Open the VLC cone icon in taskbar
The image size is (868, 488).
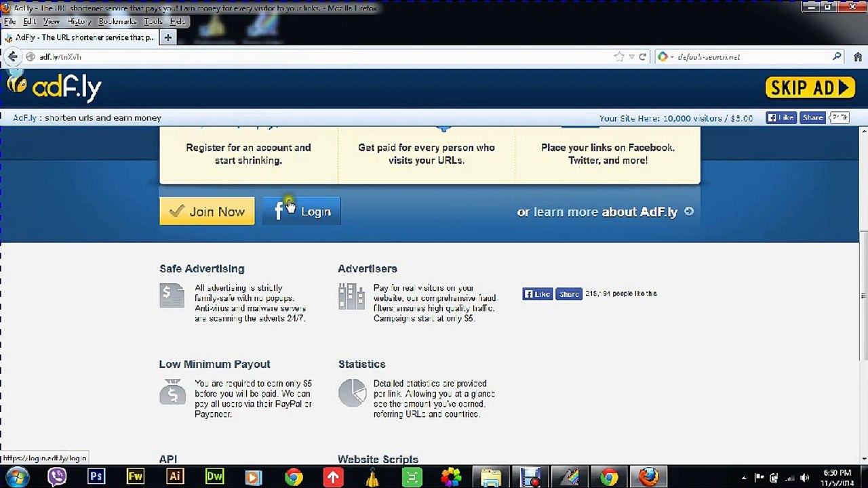pyautogui.click(x=372, y=477)
